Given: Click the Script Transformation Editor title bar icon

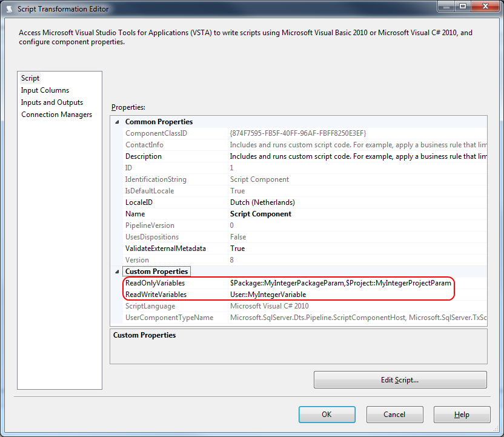Looking at the screenshot, I should point(9,9).
